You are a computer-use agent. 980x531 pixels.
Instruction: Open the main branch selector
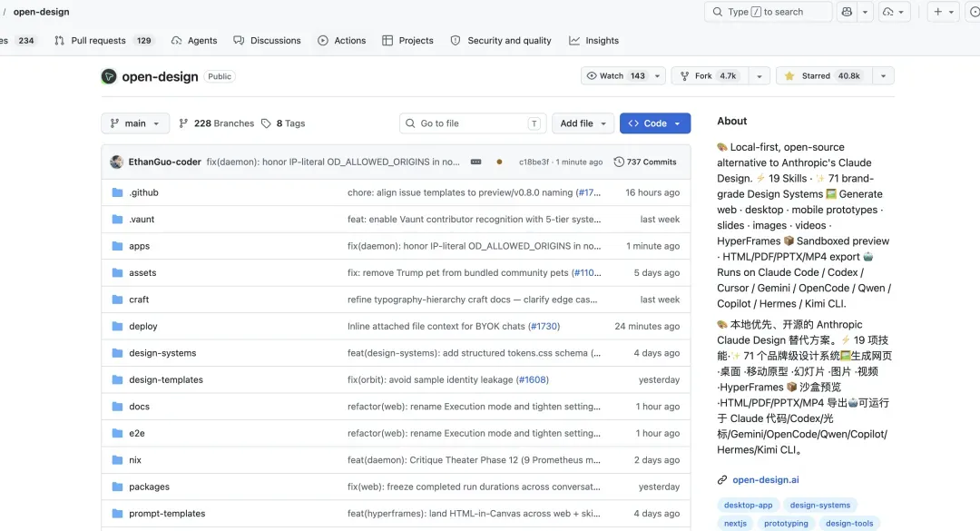[135, 123]
